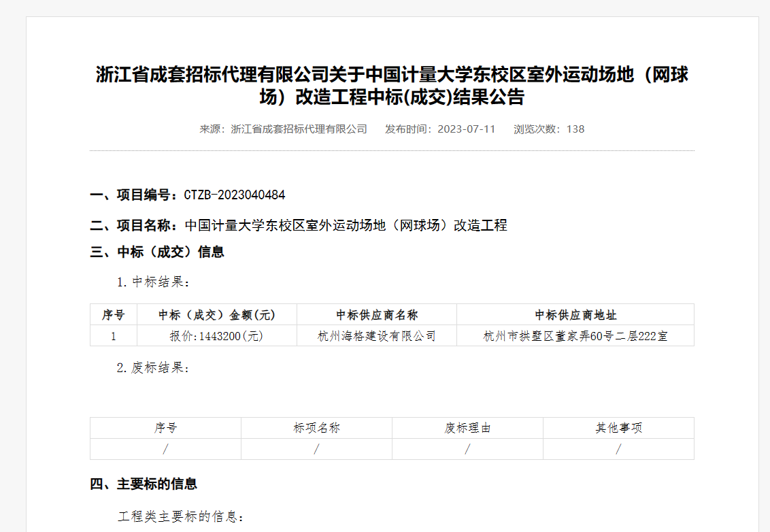The height and width of the screenshot is (532, 770).
Task: Click the announcement title heading
Action: (x=392, y=86)
